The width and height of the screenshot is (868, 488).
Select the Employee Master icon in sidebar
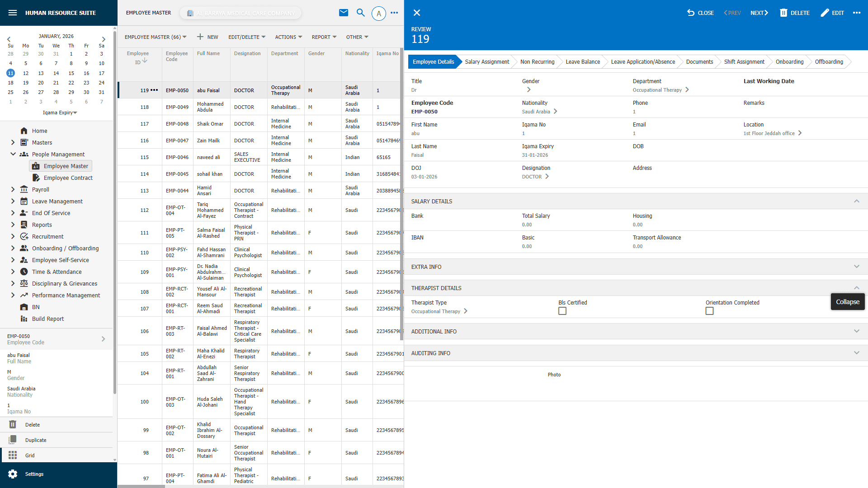point(36,166)
